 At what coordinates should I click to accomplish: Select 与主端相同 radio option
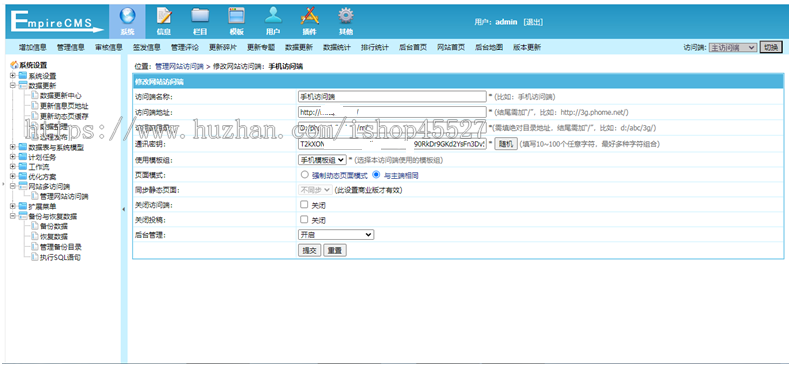click(x=376, y=175)
